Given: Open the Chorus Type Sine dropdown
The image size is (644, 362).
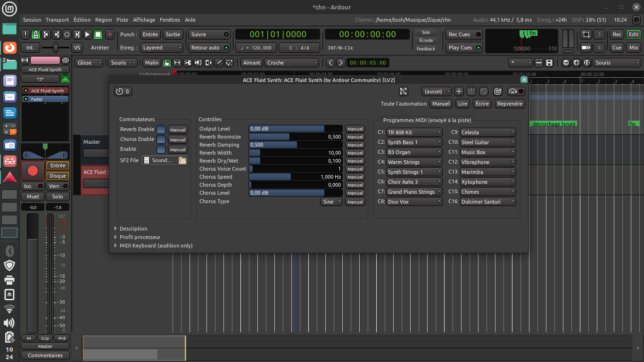Looking at the screenshot, I should (x=331, y=202).
